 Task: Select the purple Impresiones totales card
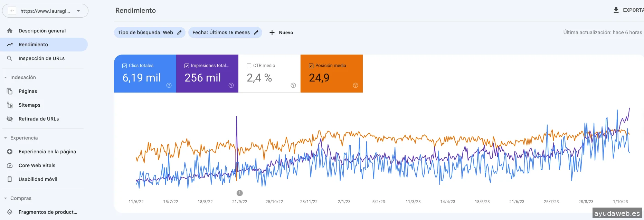(207, 74)
